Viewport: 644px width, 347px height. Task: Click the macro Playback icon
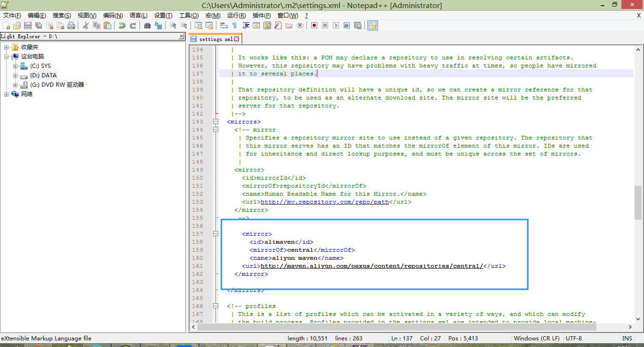point(336,25)
